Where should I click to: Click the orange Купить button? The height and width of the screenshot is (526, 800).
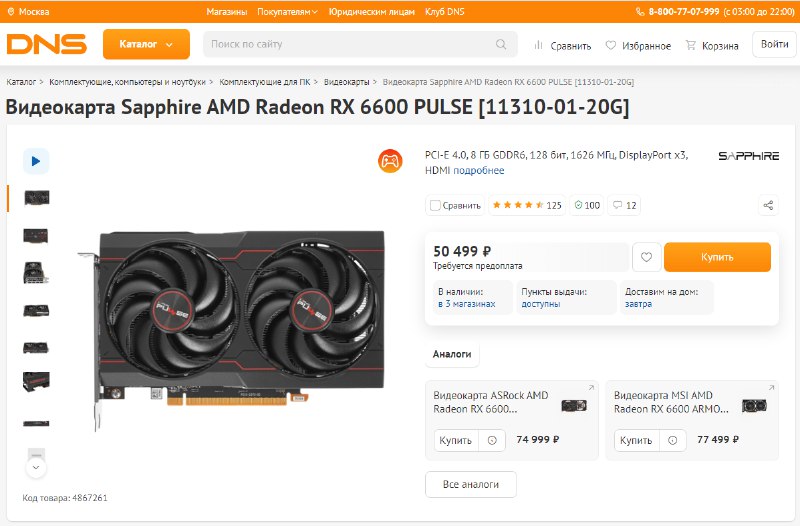click(x=717, y=257)
